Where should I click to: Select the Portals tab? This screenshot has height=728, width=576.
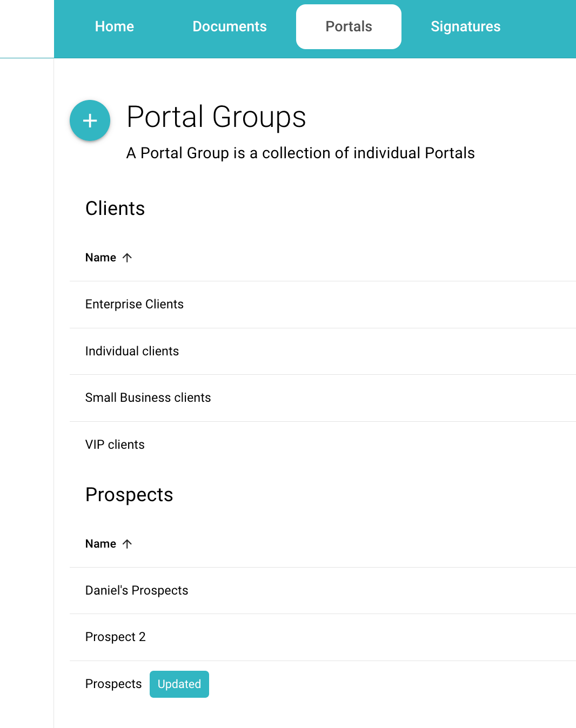point(349,26)
